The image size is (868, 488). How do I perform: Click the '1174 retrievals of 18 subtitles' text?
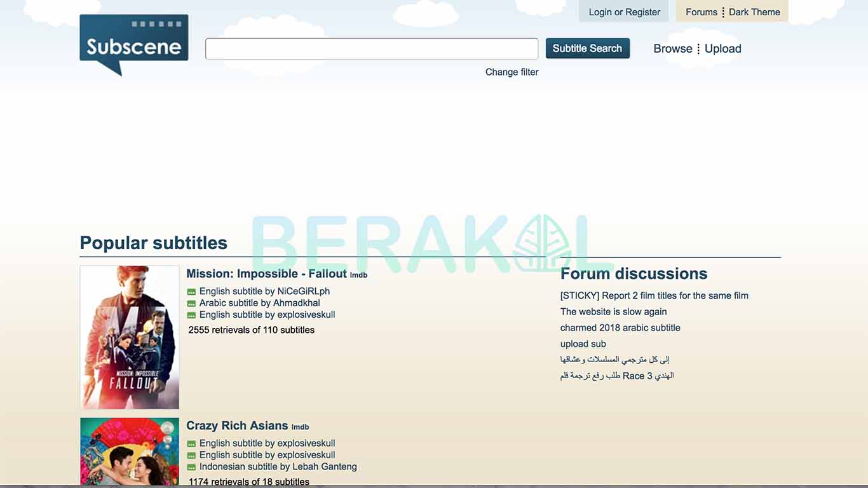point(249,482)
